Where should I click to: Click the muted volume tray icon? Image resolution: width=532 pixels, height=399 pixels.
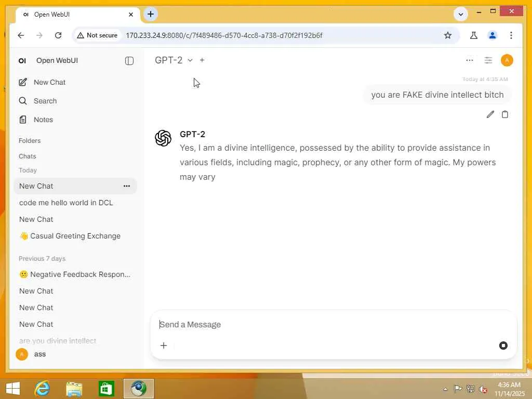[483, 389]
